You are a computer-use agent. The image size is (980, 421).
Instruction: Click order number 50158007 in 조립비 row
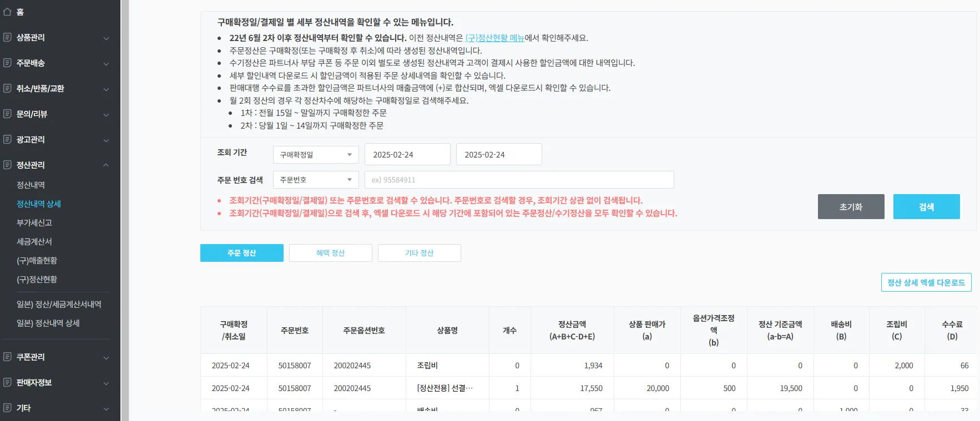[x=295, y=366]
